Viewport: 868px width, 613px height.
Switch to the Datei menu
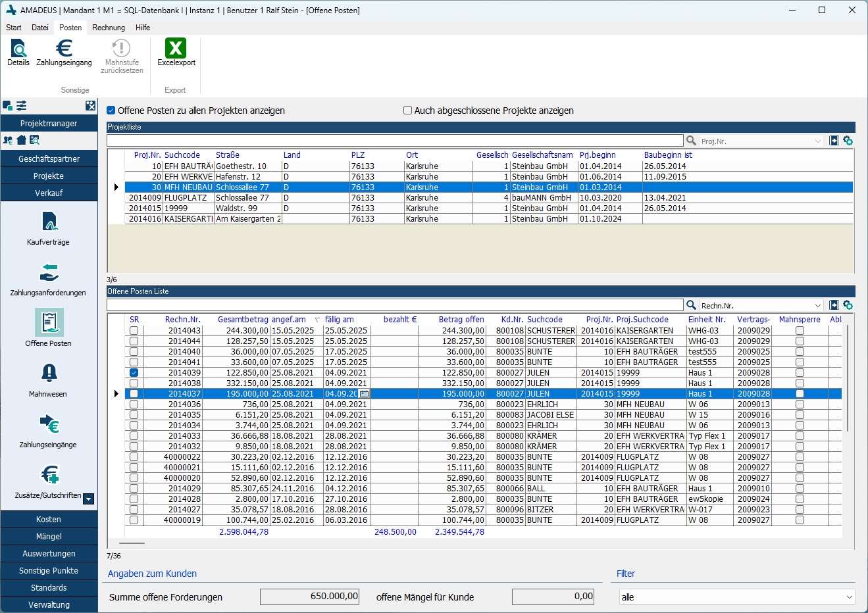point(40,28)
